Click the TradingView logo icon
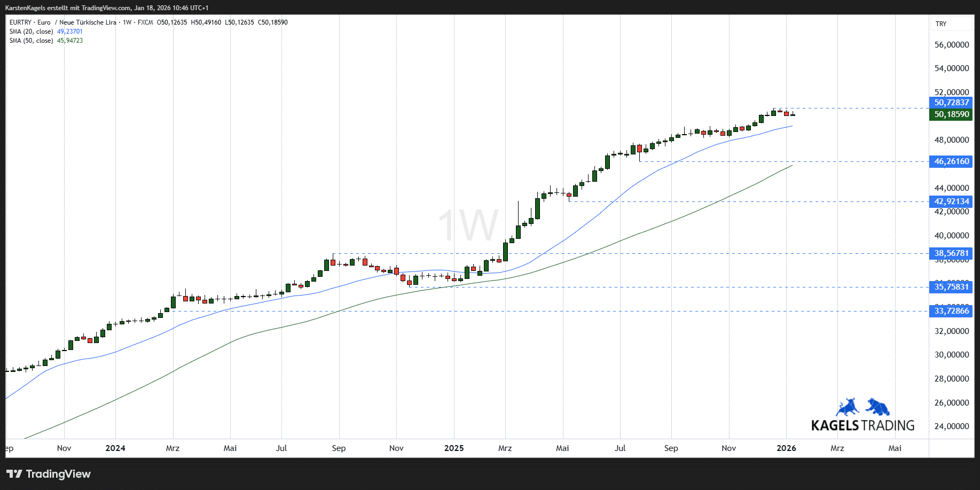The width and height of the screenshot is (980, 490). coord(14,474)
